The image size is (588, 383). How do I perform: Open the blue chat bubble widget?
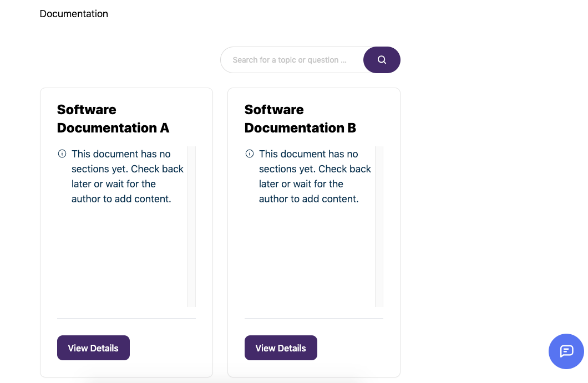tap(566, 351)
